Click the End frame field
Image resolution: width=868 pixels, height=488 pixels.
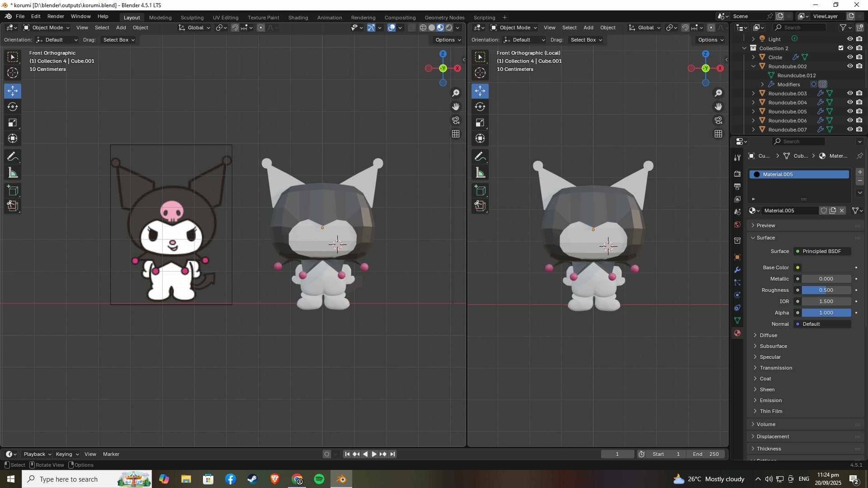[x=706, y=454]
